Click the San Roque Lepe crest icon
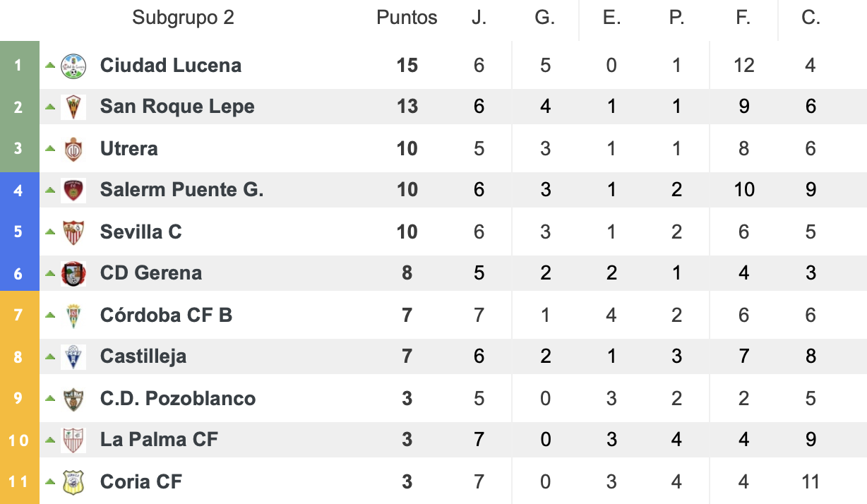 73,107
